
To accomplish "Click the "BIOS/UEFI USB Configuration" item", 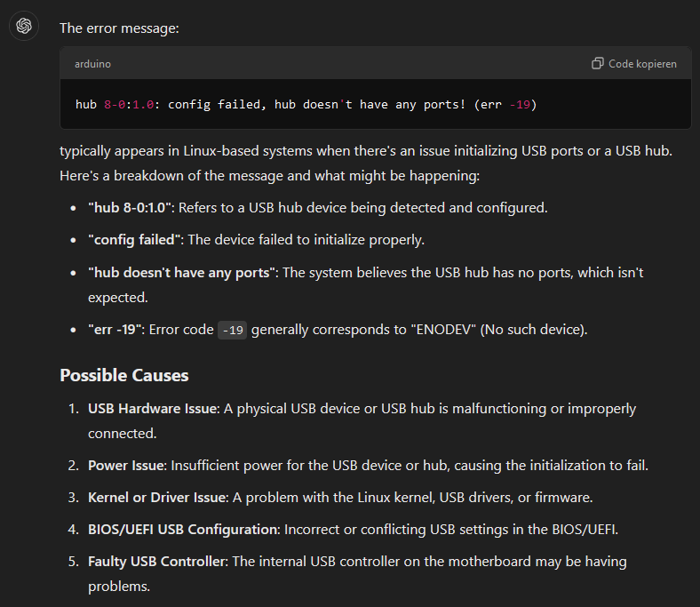I will click(183, 529).
